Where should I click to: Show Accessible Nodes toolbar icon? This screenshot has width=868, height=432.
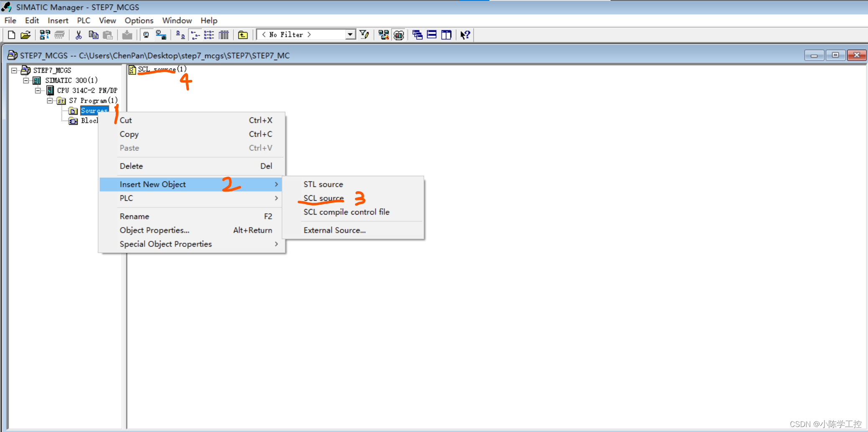pos(45,35)
